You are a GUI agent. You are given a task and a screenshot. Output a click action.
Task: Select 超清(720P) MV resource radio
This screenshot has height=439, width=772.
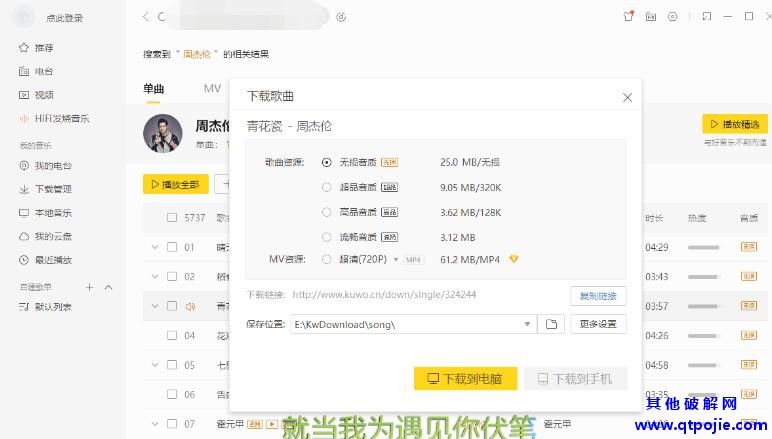pyautogui.click(x=326, y=259)
